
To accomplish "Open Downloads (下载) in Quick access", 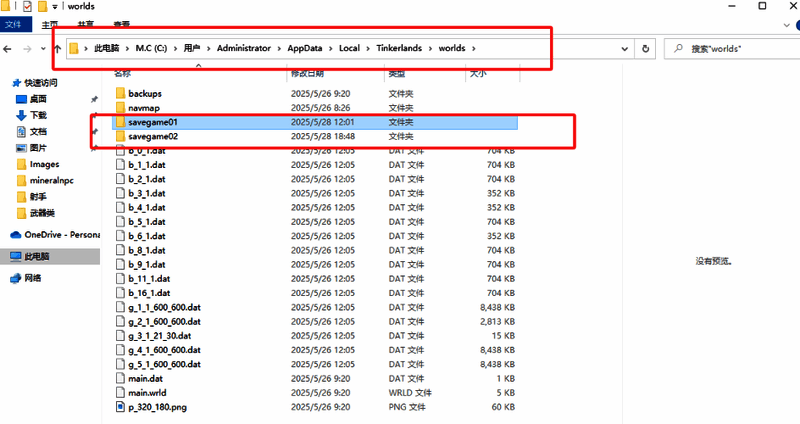I will (x=38, y=115).
